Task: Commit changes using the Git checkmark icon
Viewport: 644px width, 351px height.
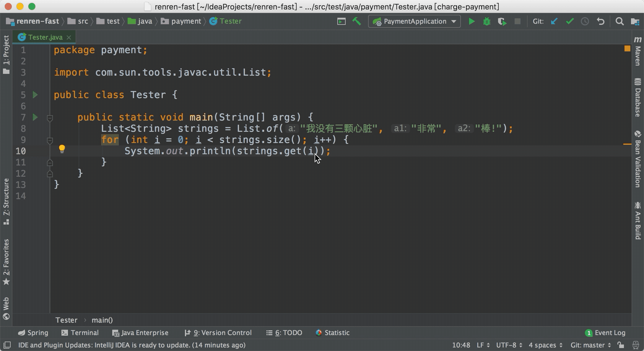Action: point(570,21)
